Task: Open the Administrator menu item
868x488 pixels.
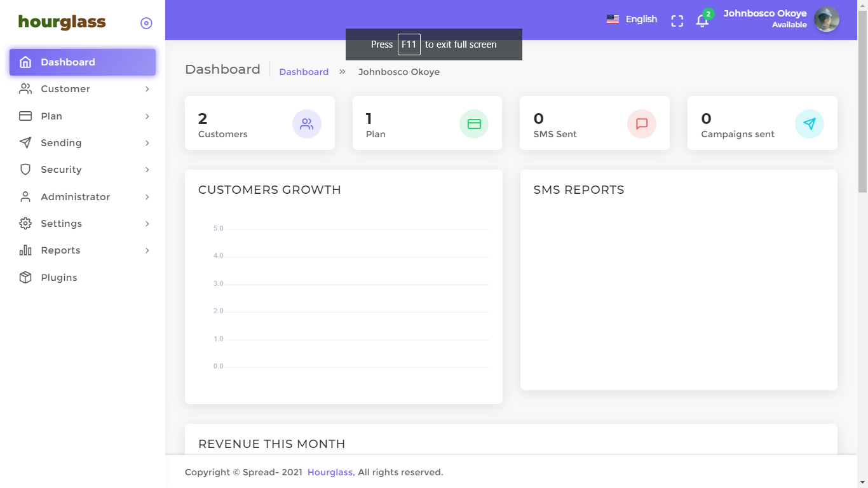Action: pyautogui.click(x=76, y=197)
